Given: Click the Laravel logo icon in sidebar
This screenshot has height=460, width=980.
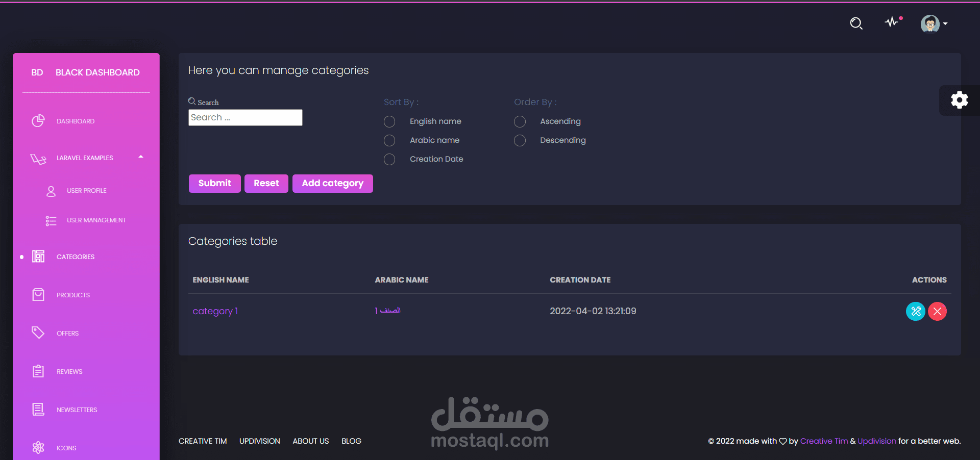Looking at the screenshot, I should coord(38,159).
